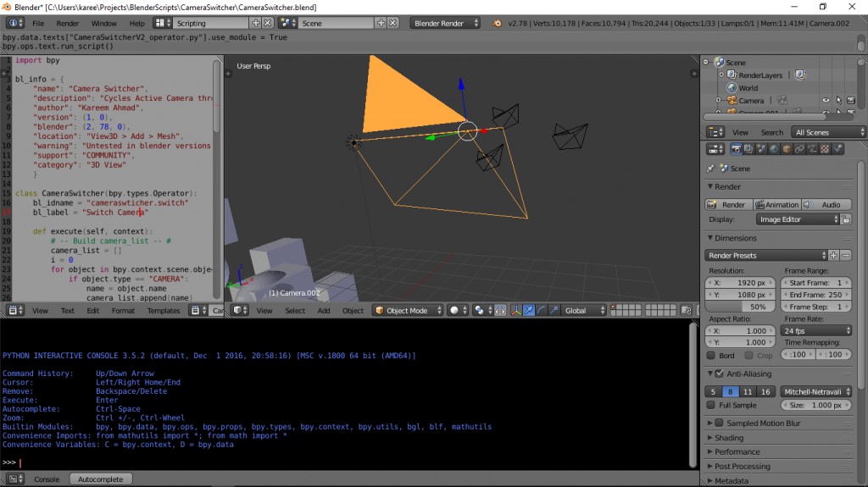Image resolution: width=868 pixels, height=487 pixels.
Task: Open the File menu
Action: pos(38,23)
